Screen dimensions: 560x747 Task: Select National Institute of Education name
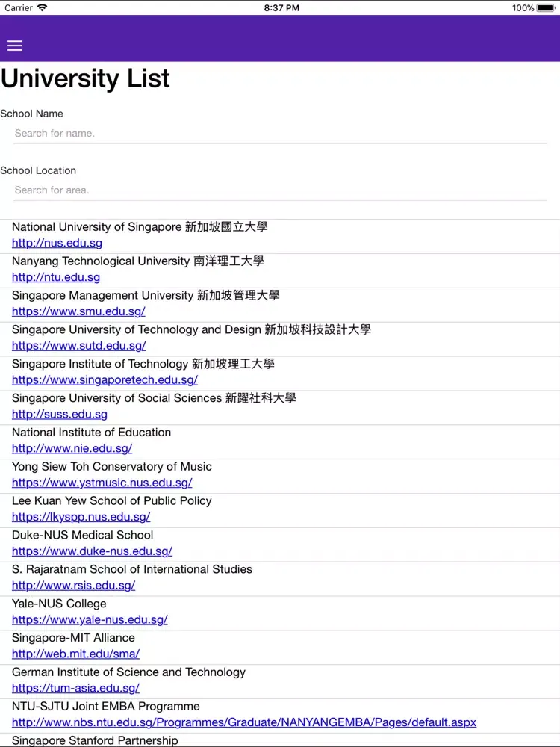pos(91,433)
